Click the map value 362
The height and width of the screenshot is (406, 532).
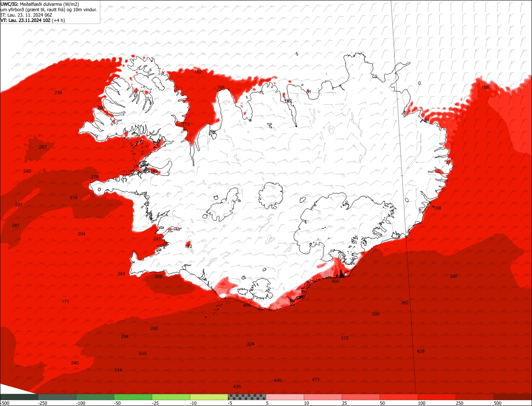[x=405, y=303]
